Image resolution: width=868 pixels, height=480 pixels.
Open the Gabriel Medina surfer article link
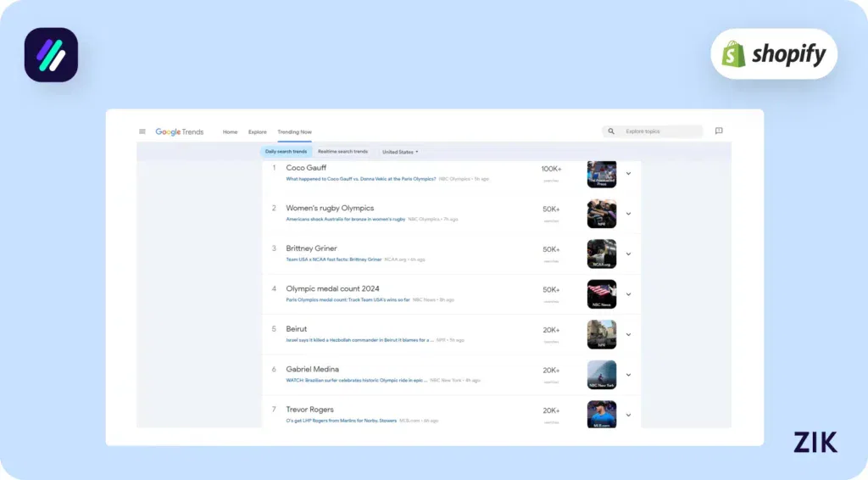[x=356, y=380]
